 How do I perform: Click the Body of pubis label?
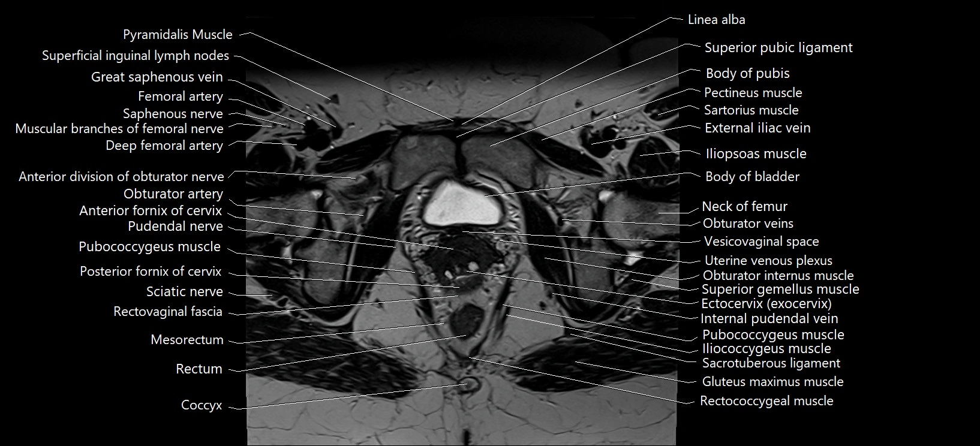coord(748,74)
